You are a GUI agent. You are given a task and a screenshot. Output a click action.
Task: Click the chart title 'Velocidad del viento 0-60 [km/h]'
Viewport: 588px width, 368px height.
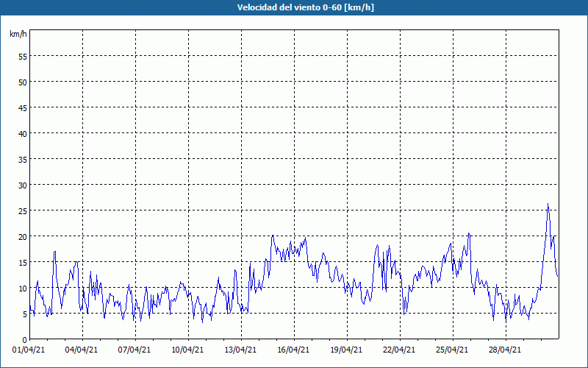tap(306, 7)
